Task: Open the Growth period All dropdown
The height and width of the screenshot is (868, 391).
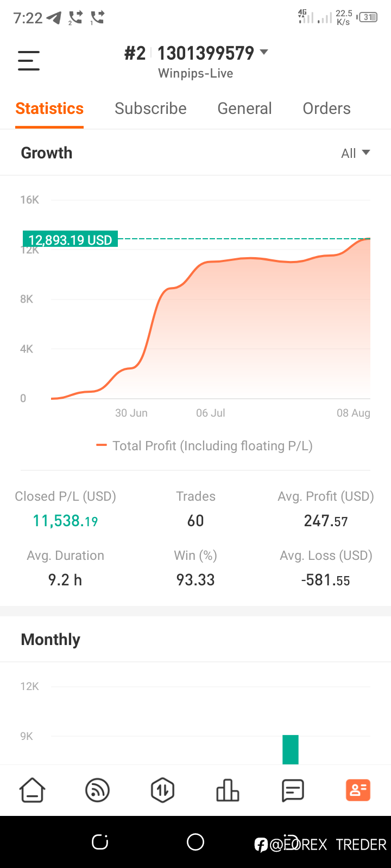Action: [355, 153]
